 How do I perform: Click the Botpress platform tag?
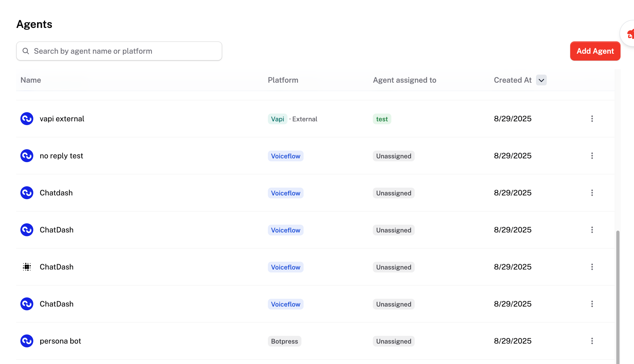[285, 341]
